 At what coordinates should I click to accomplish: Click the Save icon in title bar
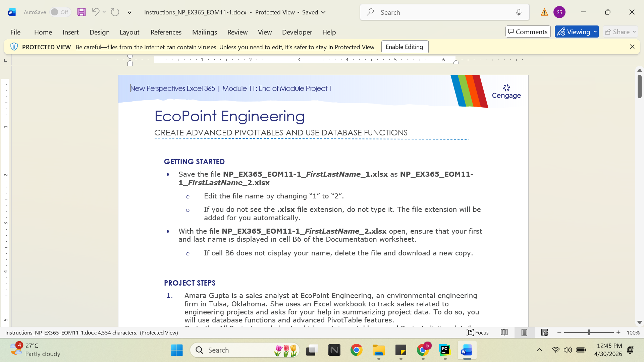[82, 12]
